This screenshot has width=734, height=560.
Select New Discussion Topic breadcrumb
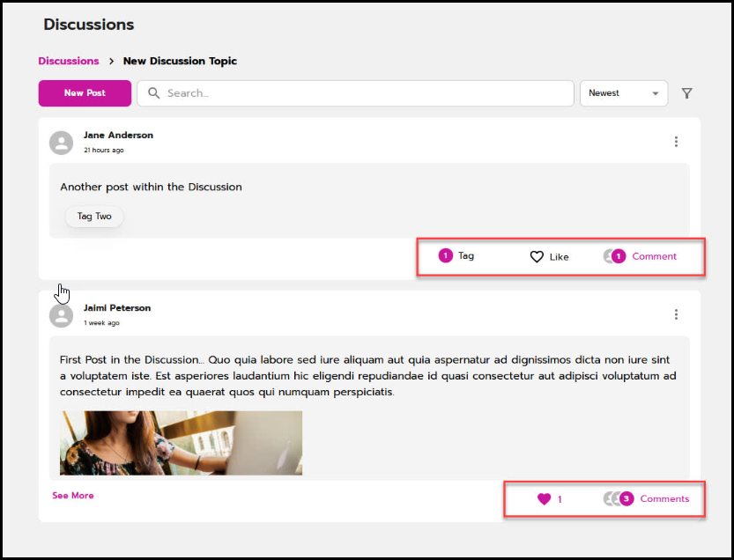[180, 61]
